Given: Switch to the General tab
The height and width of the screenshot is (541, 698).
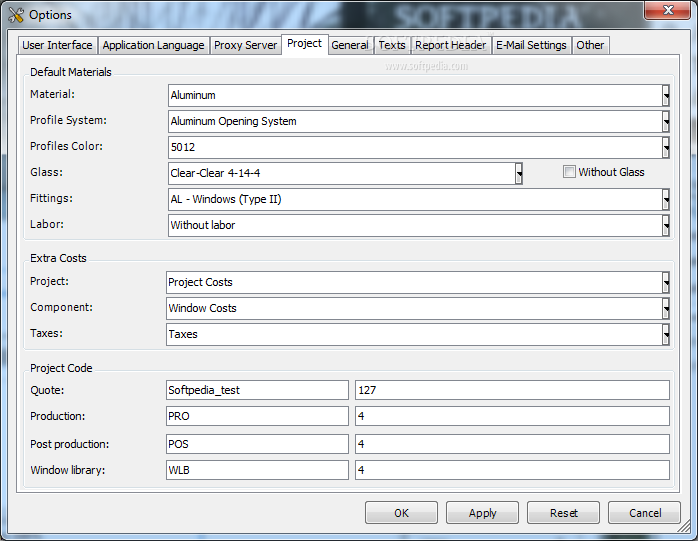Looking at the screenshot, I should (350, 45).
